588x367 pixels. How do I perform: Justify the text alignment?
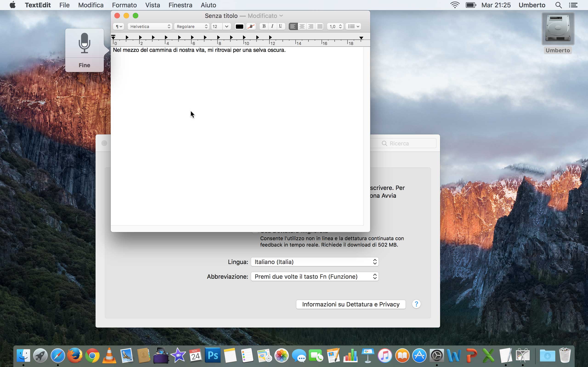point(320,26)
